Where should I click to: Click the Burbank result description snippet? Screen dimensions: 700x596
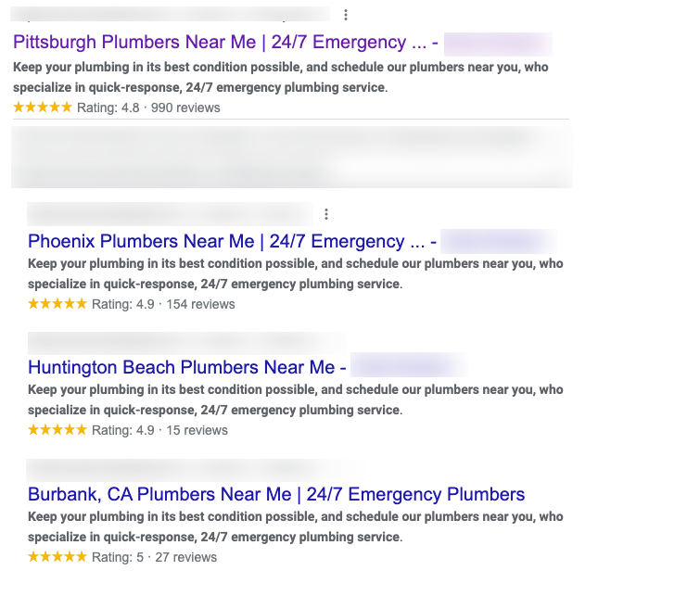[295, 526]
